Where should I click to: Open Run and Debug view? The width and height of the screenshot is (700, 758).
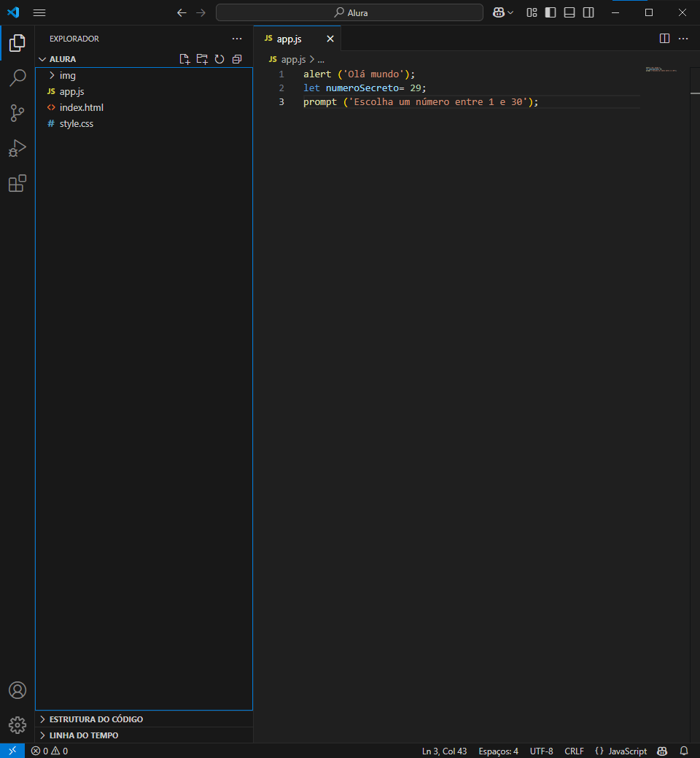click(x=17, y=148)
